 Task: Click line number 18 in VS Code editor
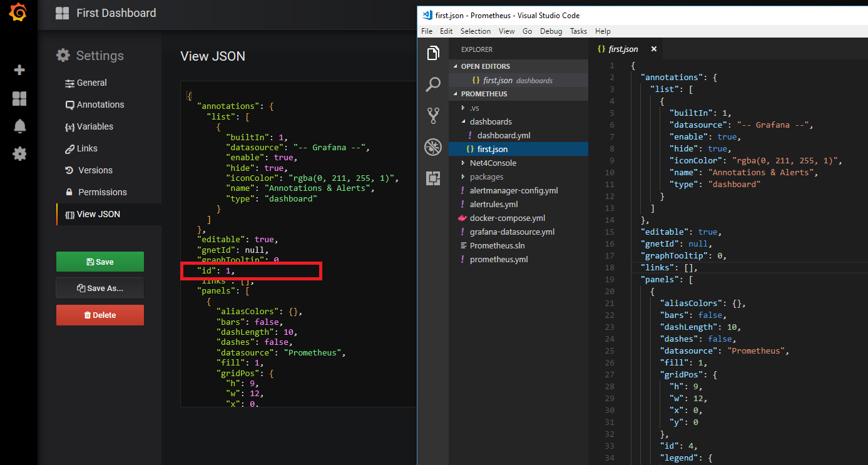point(610,267)
